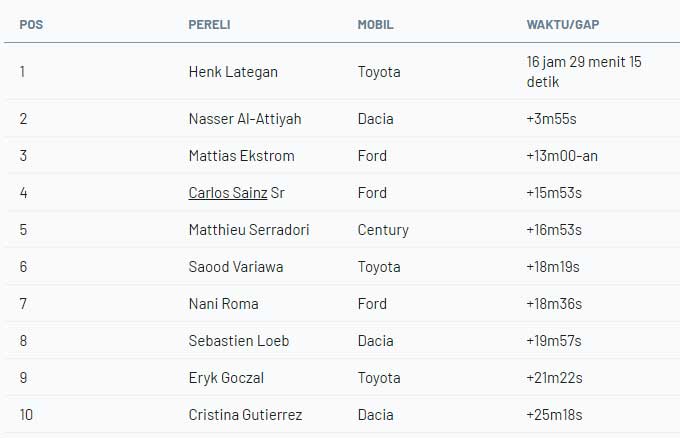The width and height of the screenshot is (680, 438).
Task: Click the Carlos Sainz link
Action: [227, 193]
